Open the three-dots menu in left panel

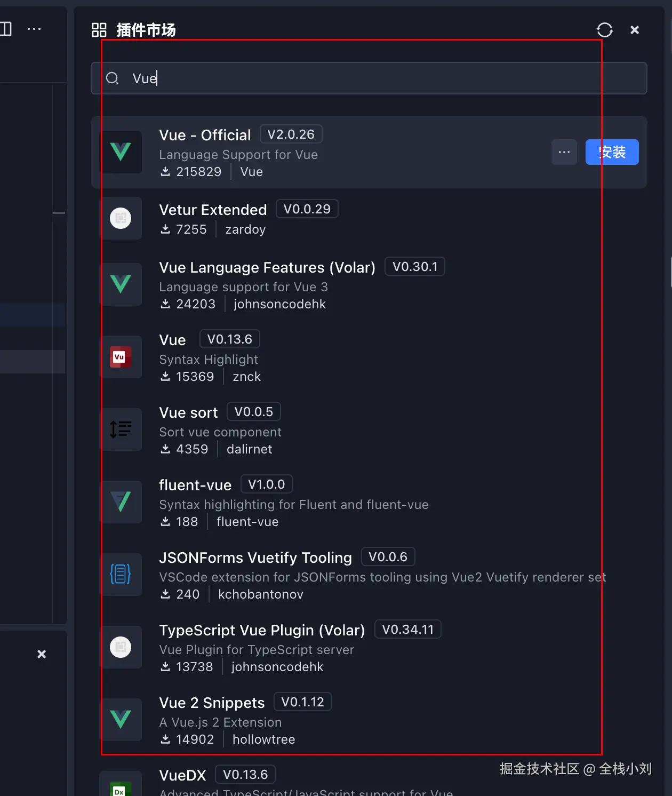point(34,29)
